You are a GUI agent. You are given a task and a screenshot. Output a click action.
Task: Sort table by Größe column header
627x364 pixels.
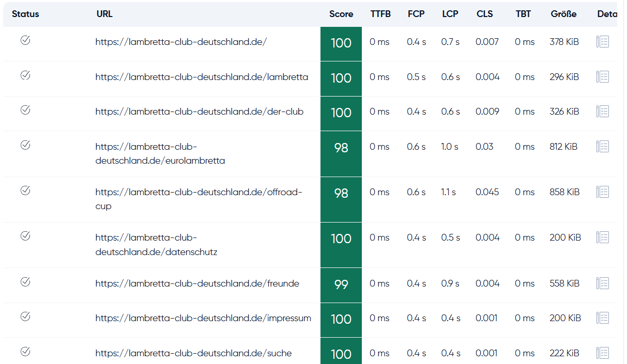564,14
